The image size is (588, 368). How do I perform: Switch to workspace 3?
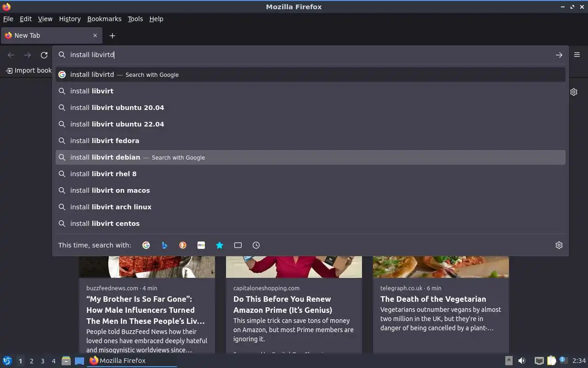pyautogui.click(x=42, y=361)
